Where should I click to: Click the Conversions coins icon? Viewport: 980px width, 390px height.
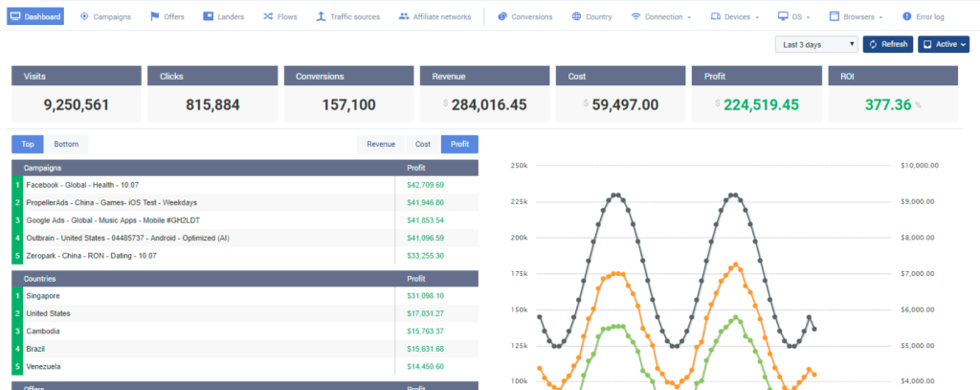[x=502, y=16]
